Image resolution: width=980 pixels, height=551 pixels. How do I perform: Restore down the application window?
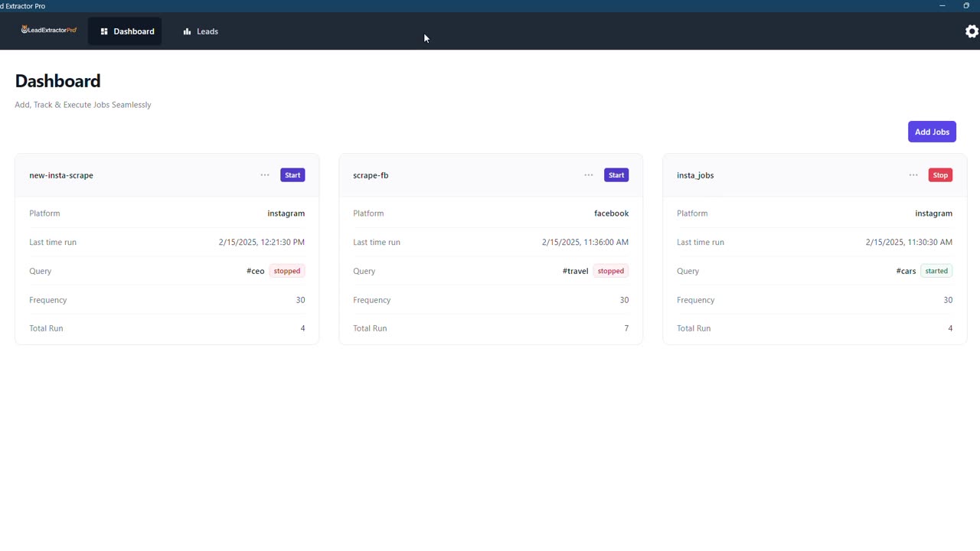coord(966,5)
